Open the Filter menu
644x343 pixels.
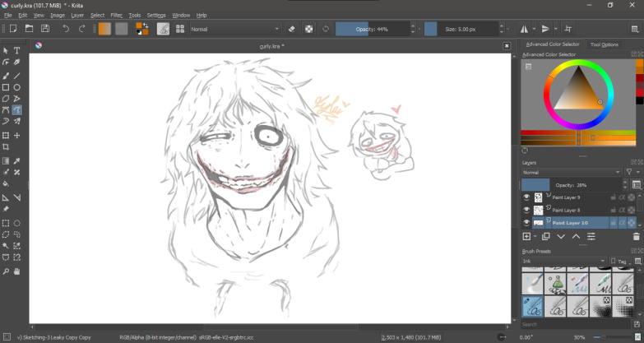click(x=117, y=15)
